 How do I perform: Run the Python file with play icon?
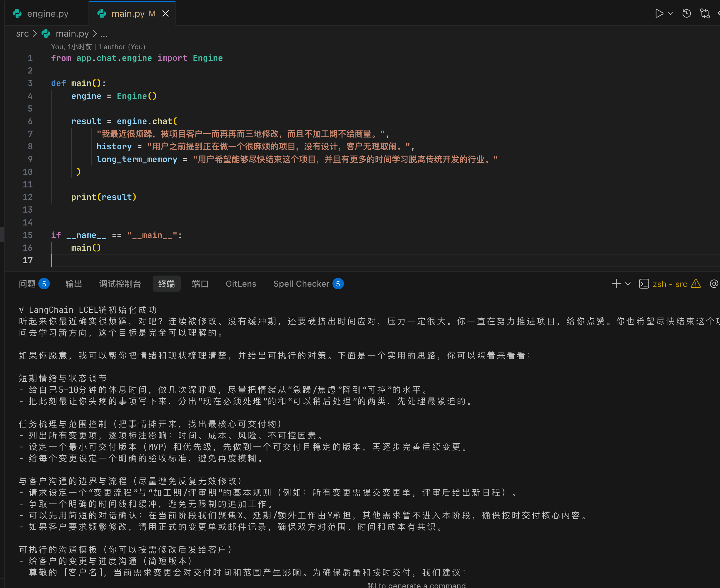659,13
